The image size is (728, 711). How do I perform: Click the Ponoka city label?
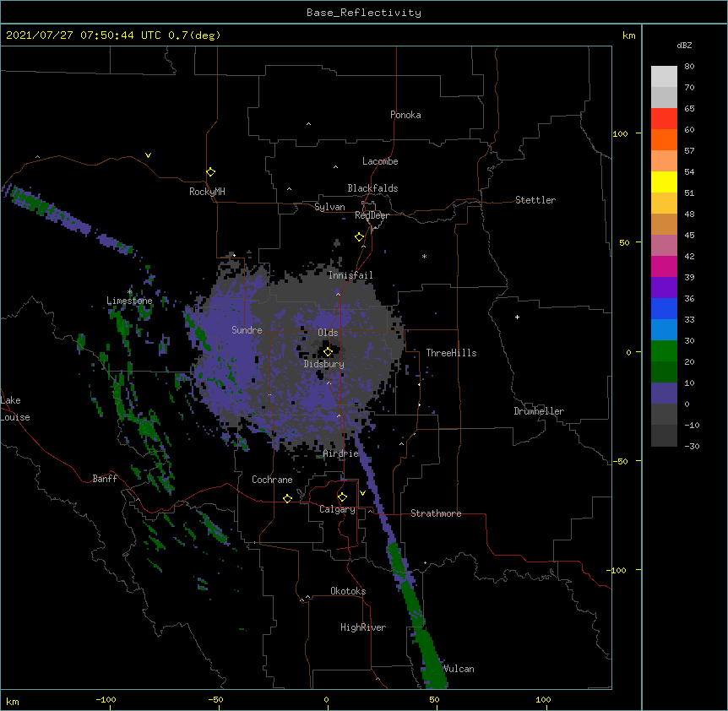(x=405, y=115)
